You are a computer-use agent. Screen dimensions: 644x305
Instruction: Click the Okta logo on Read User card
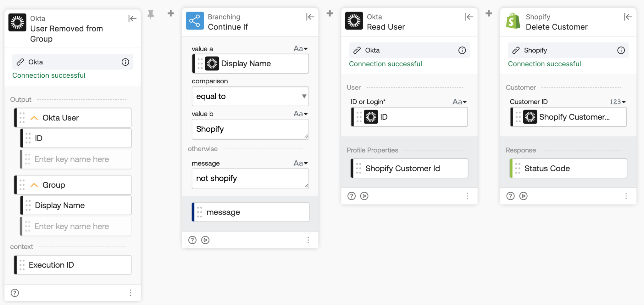pyautogui.click(x=354, y=21)
